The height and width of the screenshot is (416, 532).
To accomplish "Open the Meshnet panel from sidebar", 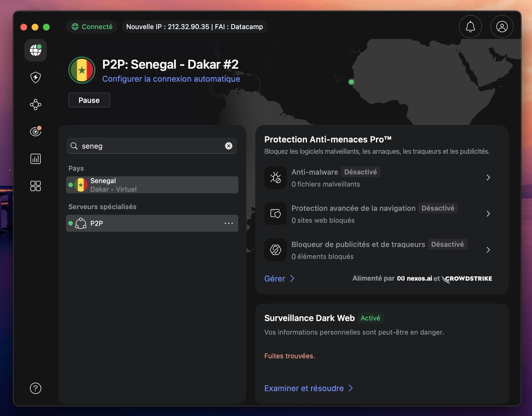I will [x=35, y=105].
